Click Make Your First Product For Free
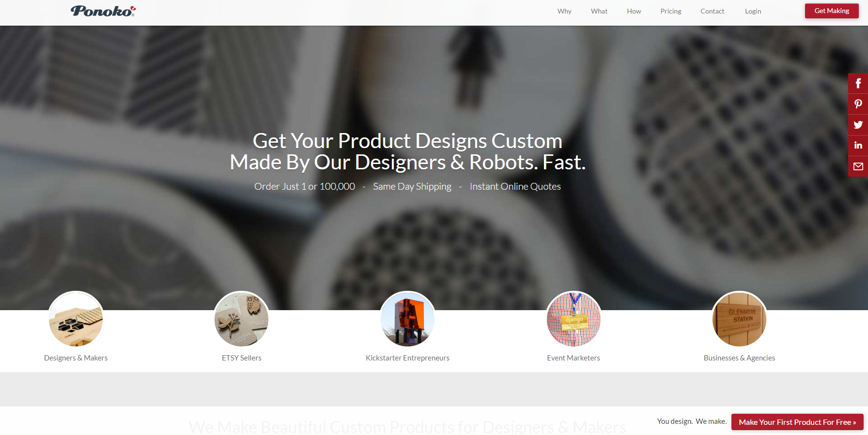The height and width of the screenshot is (435, 868). pos(797,422)
